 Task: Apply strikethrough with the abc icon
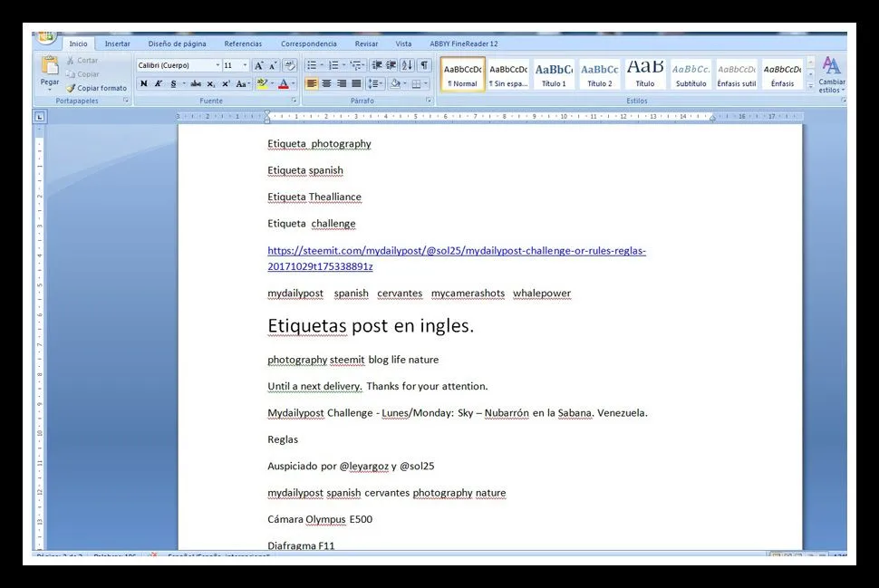[x=195, y=83]
